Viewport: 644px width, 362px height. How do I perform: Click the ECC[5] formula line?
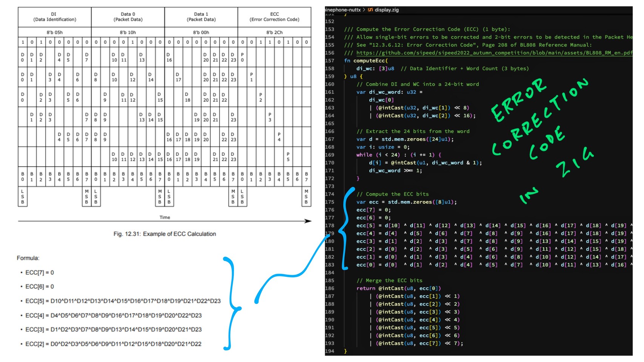click(123, 301)
